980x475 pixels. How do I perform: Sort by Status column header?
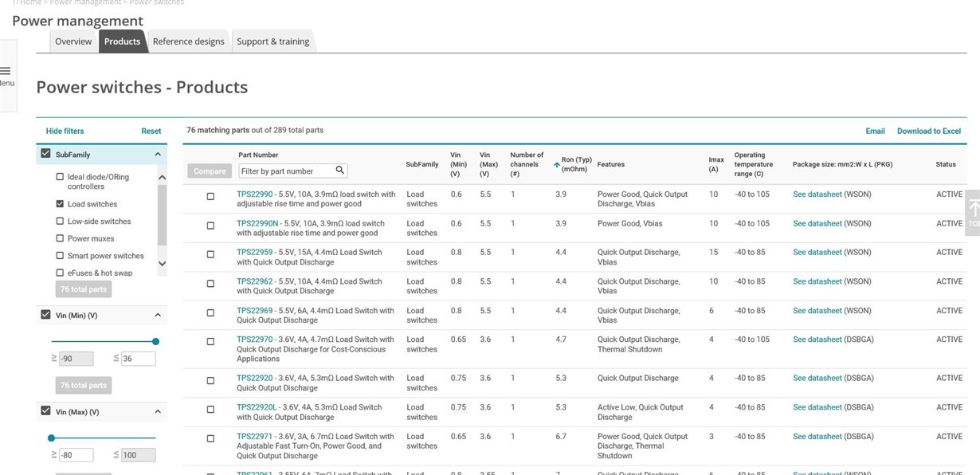(x=946, y=164)
